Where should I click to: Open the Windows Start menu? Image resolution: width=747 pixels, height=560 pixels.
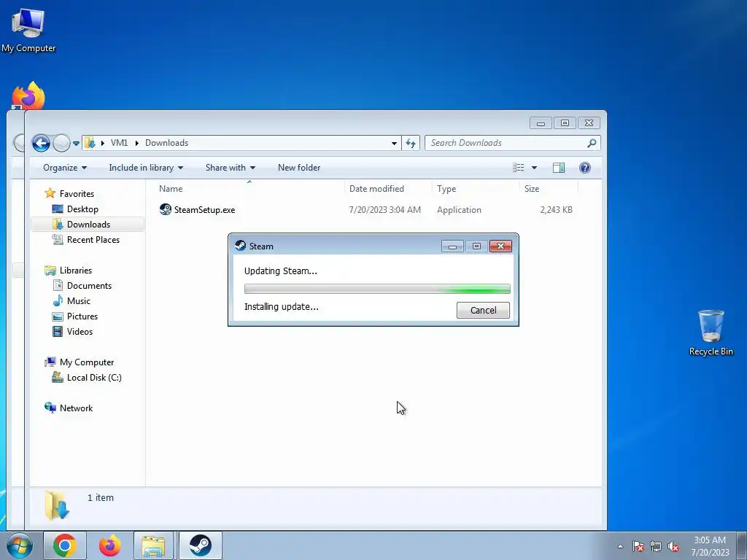point(19,545)
